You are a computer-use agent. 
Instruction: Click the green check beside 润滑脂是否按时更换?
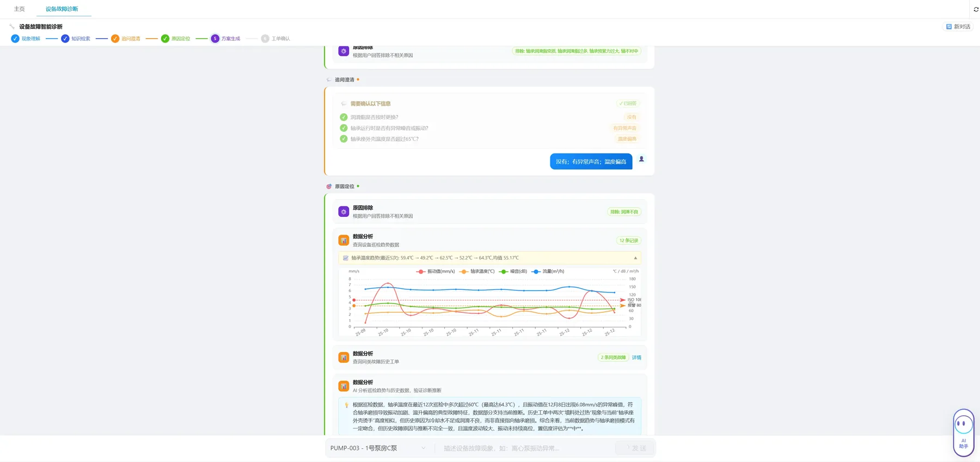(344, 117)
